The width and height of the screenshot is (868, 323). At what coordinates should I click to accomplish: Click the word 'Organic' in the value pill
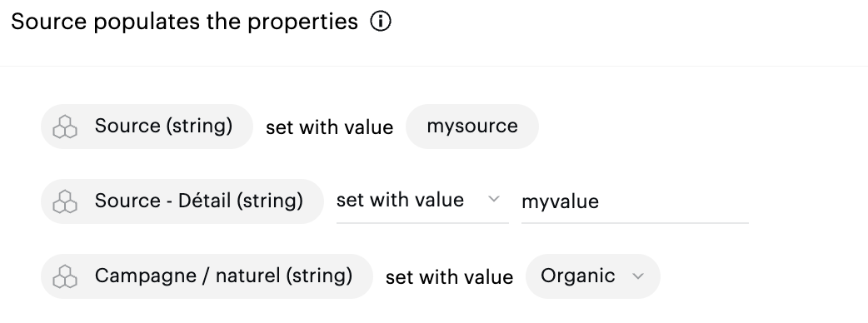point(578,276)
